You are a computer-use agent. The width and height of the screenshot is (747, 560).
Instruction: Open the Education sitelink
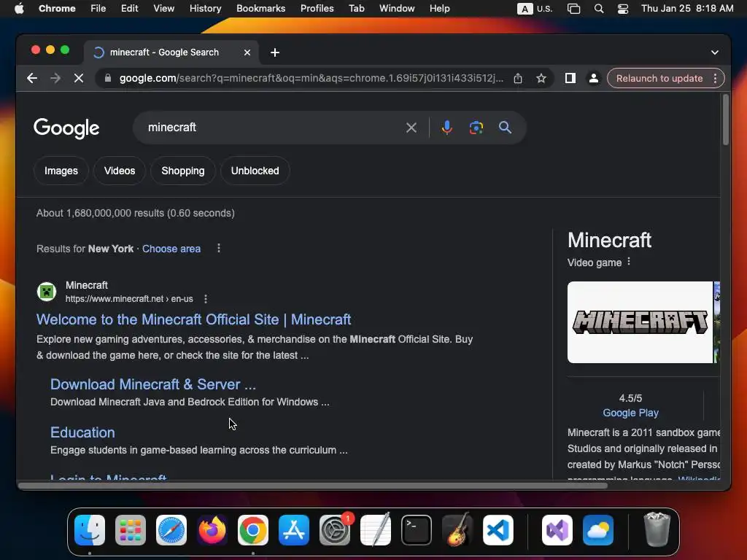click(82, 432)
